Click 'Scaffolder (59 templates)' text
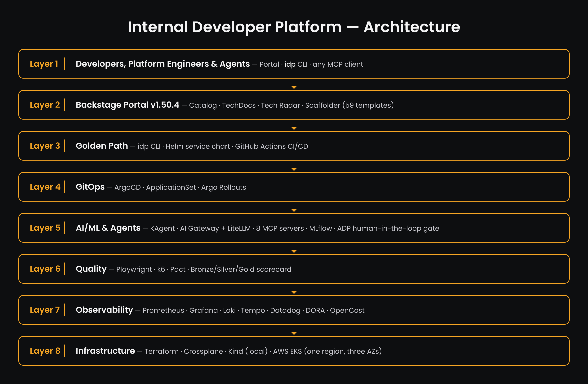This screenshot has height=384, width=588. tap(349, 105)
